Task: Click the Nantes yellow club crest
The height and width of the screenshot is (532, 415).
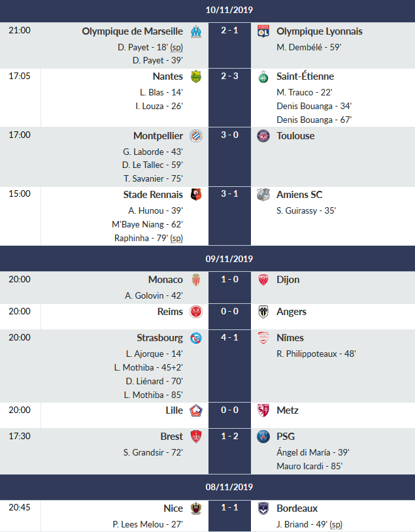Action: [x=195, y=76]
